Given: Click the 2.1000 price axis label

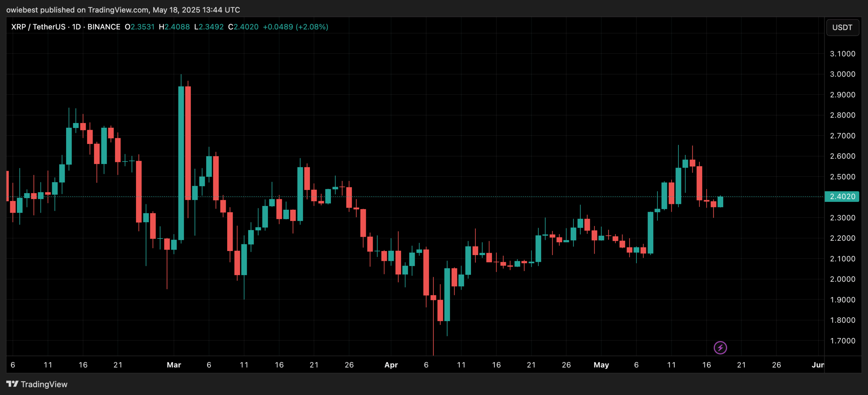Looking at the screenshot, I should coord(843,258).
